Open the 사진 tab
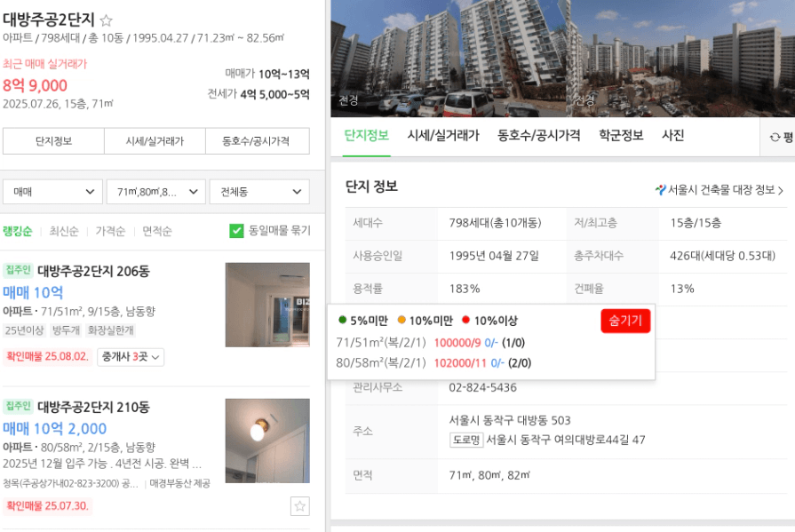The height and width of the screenshot is (532, 795). 672,135
